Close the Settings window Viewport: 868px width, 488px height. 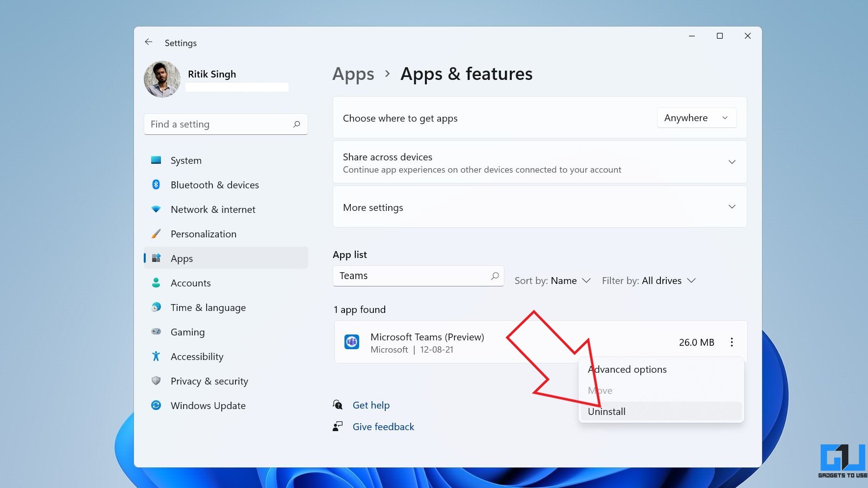click(748, 36)
